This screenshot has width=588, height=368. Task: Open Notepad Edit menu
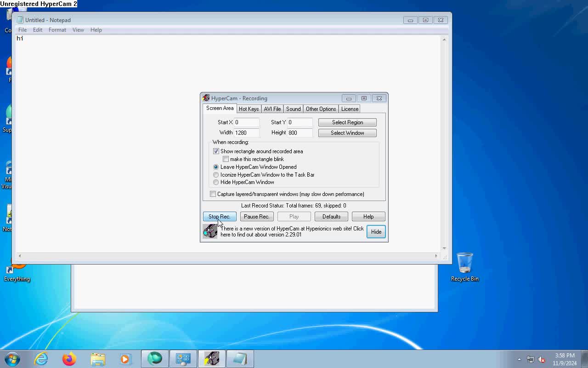click(38, 30)
